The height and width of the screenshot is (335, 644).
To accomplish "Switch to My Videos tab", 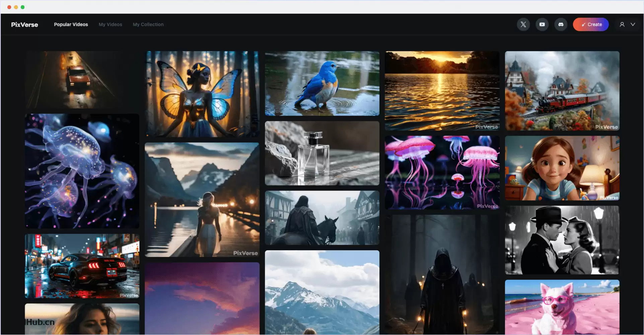I will 110,24.
